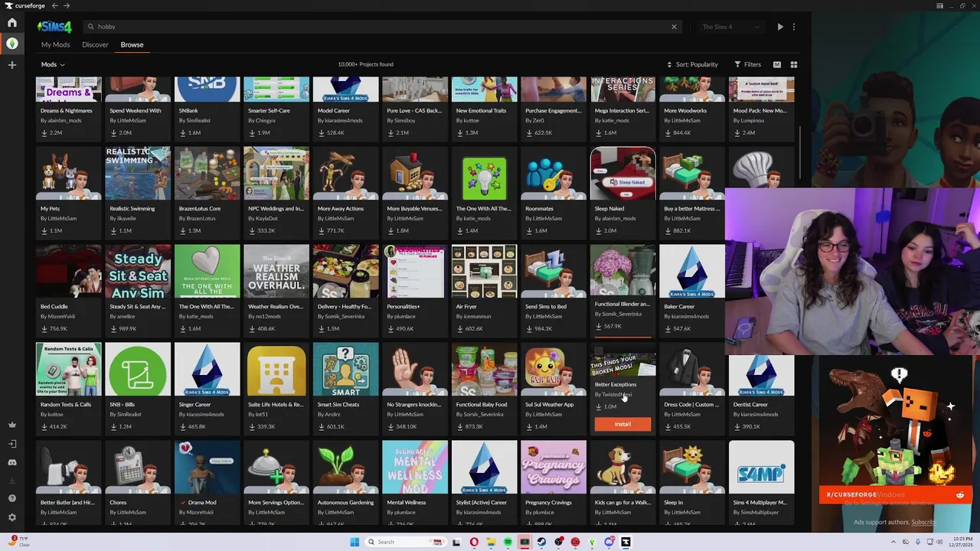Image resolution: width=980 pixels, height=551 pixels.
Task: Open the settings gear in sidebar
Action: 11,517
